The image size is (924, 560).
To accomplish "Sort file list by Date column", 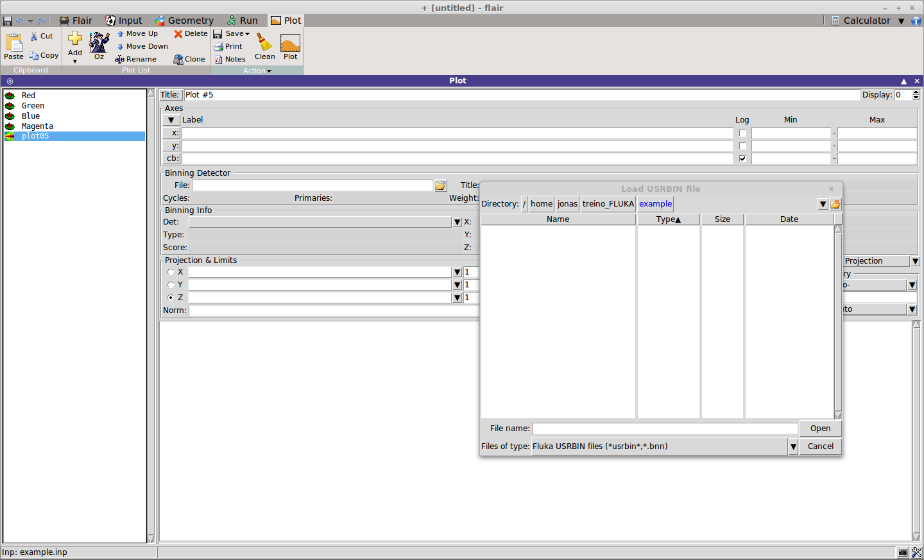I will (789, 219).
